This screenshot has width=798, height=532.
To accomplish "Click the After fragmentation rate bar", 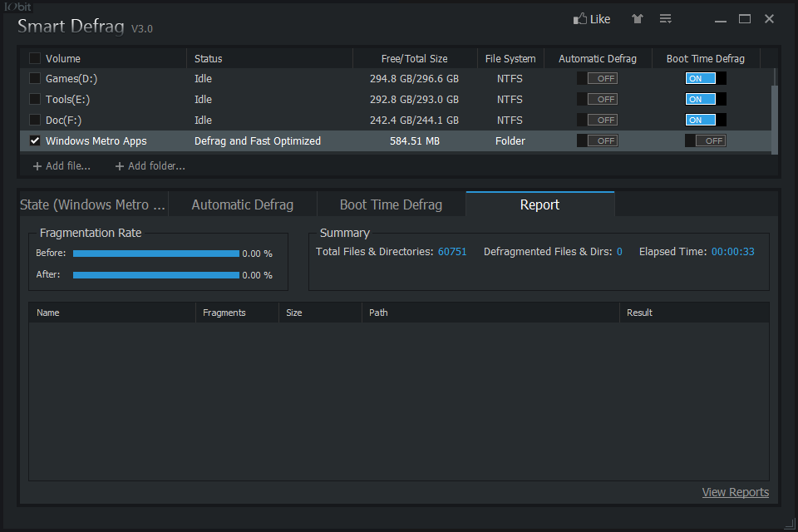I will point(155,275).
